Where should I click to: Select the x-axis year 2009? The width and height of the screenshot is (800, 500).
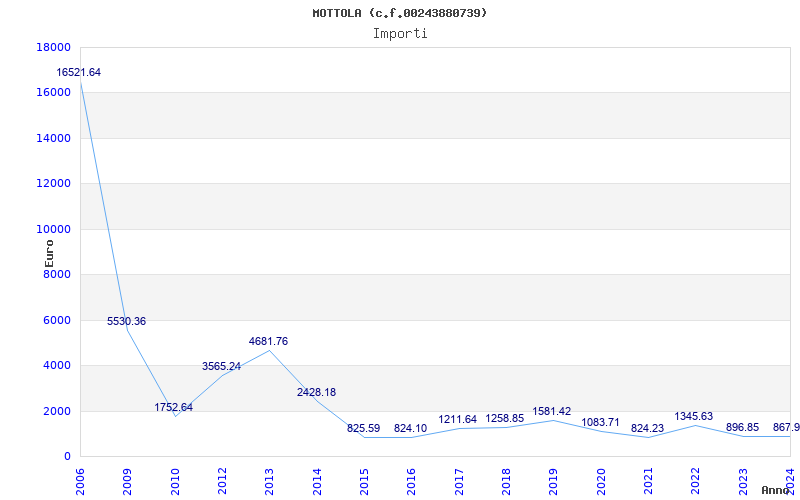coord(128,482)
